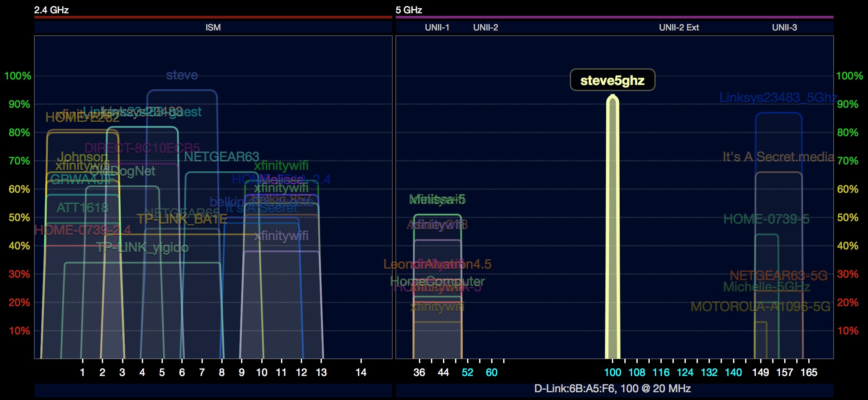868x400 pixels.
Task: Click channel 13 on the 2.4 GHz axis
Action: [x=321, y=372]
